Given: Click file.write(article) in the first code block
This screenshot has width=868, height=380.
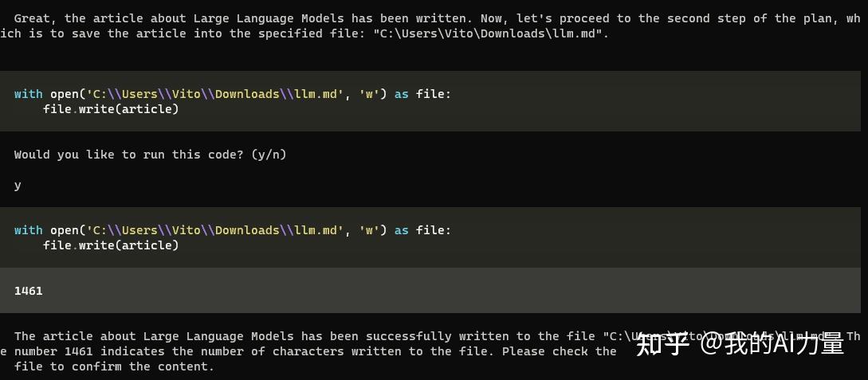Looking at the screenshot, I should (x=112, y=109).
